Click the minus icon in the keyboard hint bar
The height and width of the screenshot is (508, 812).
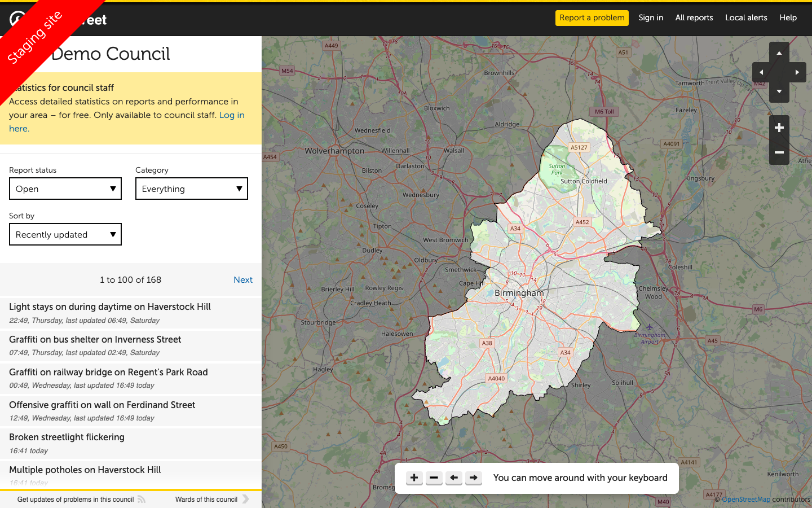tap(434, 478)
